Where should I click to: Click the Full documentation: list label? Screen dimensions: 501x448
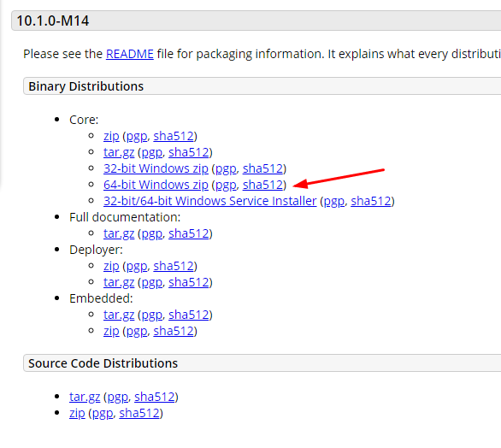(125, 218)
